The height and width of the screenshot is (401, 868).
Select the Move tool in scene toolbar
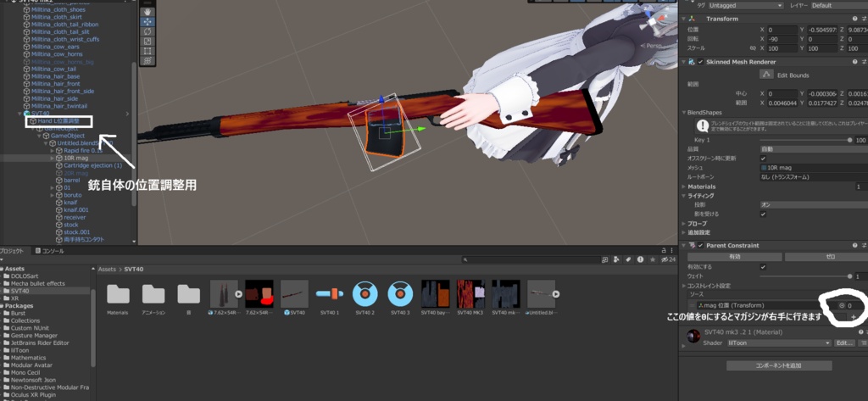point(147,21)
